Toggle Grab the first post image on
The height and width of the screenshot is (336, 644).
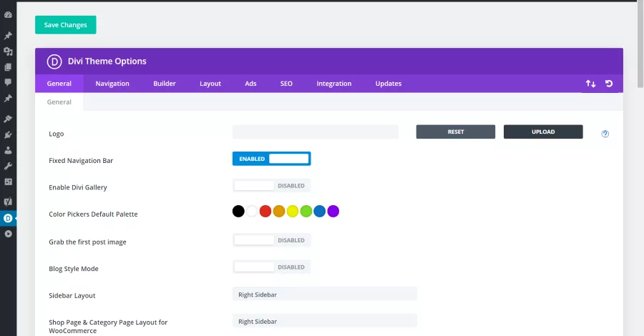click(x=271, y=240)
